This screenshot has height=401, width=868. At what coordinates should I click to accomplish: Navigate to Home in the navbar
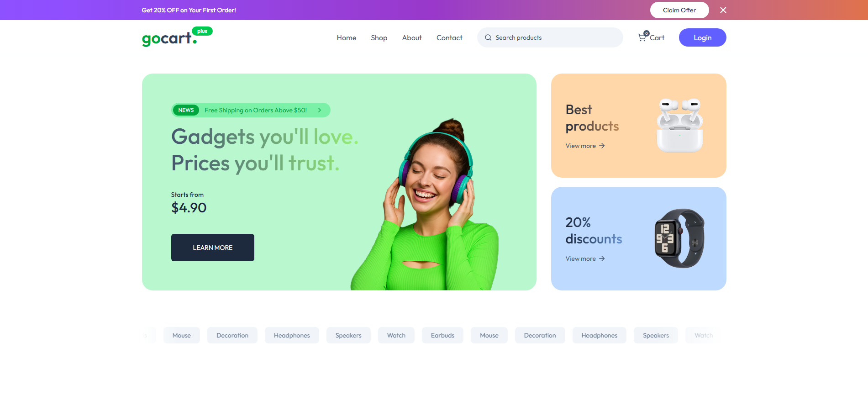[x=347, y=37]
